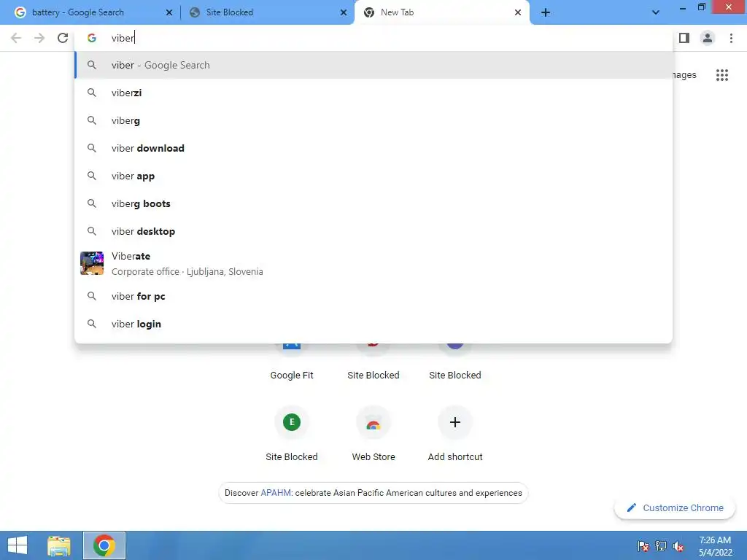Open Chrome's three-dot menu
This screenshot has width=747, height=560.
coord(731,38)
